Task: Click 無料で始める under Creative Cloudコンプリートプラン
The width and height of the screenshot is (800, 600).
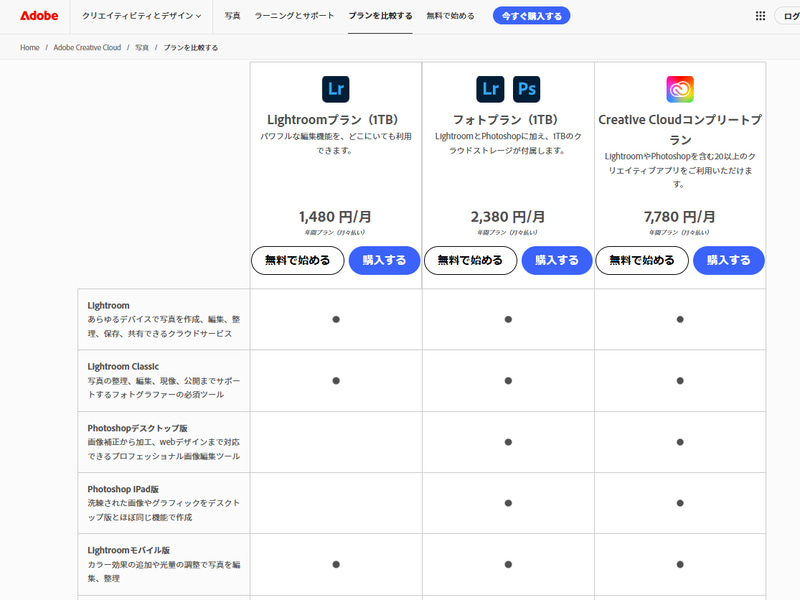Action: click(x=642, y=260)
